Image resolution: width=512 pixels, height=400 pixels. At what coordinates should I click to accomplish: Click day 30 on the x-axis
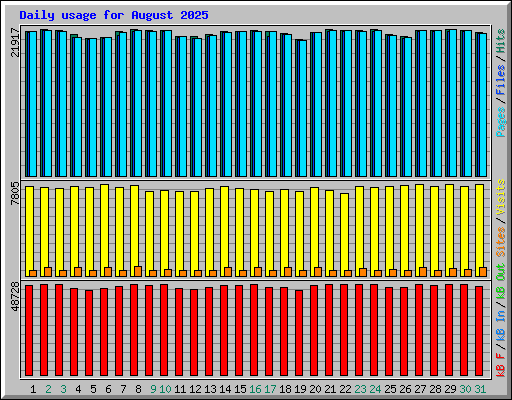[465, 389]
